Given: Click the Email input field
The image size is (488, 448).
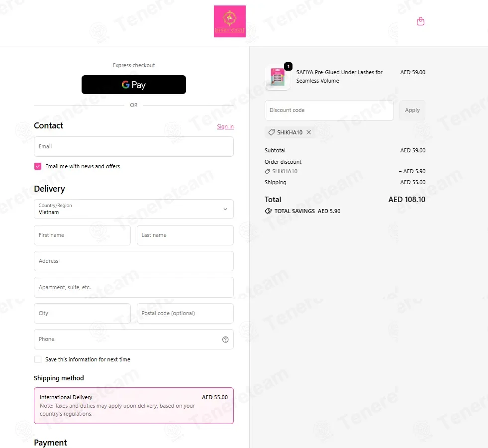Looking at the screenshot, I should tap(134, 146).
